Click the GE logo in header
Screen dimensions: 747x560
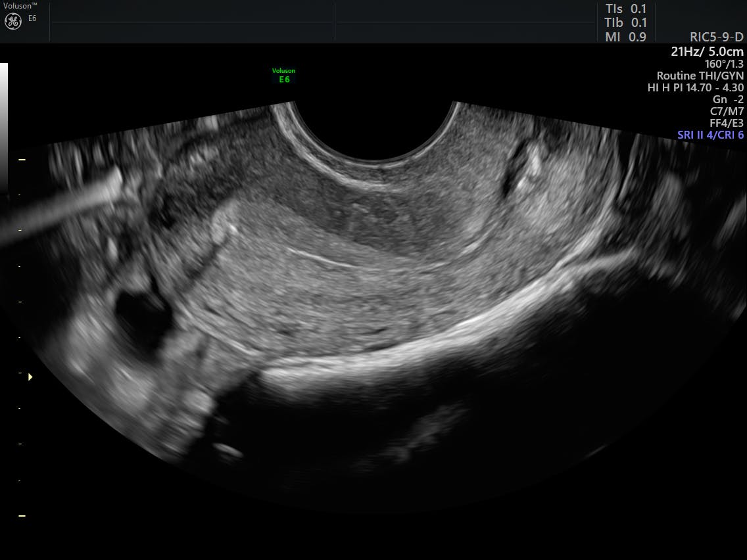[x=13, y=21]
